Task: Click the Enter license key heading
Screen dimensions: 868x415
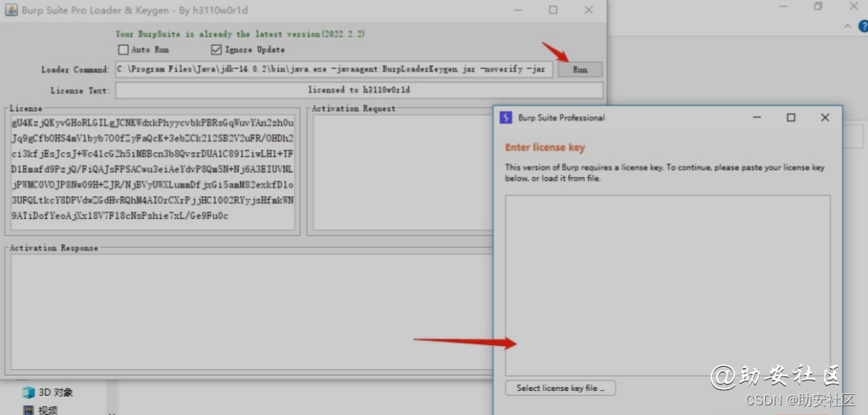Action: tap(545, 147)
